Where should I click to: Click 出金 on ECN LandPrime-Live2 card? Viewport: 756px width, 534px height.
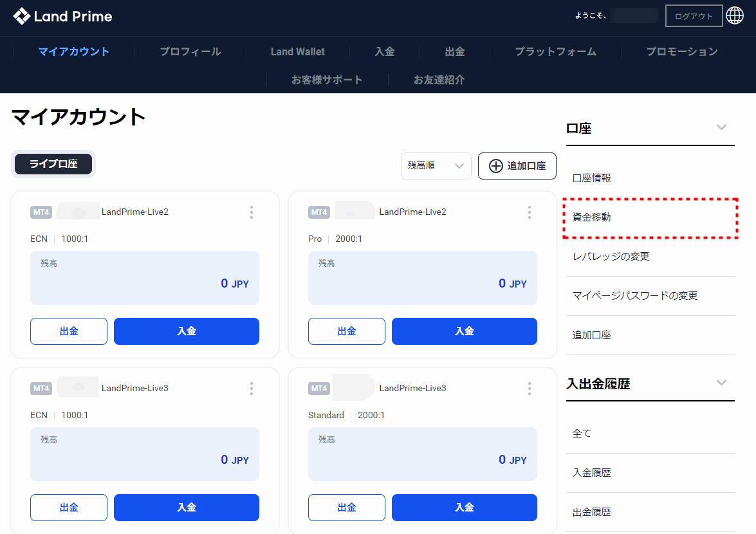point(69,331)
